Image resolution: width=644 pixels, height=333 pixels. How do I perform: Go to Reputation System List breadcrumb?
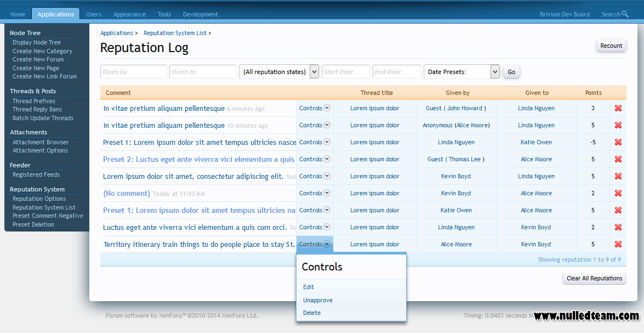(175, 33)
